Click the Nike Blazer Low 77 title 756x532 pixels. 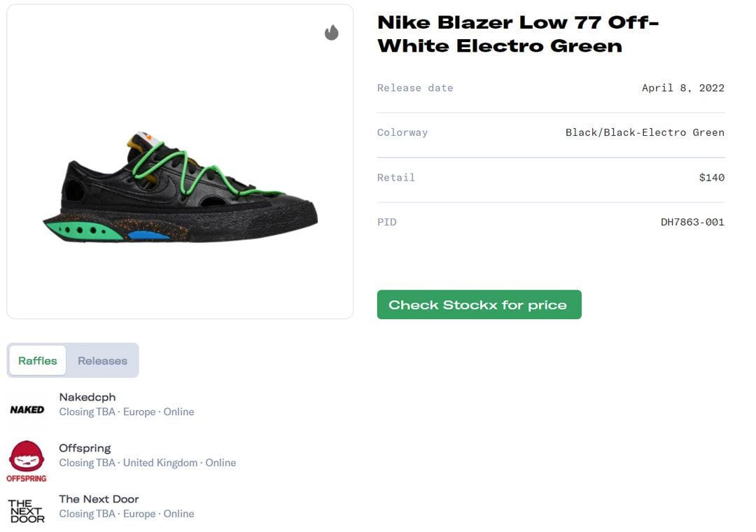coord(518,34)
